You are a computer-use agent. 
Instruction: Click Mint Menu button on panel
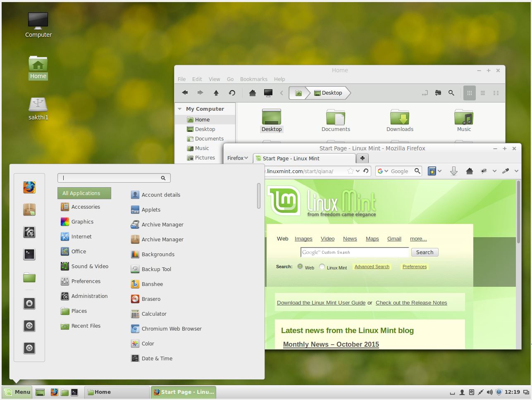[17, 392]
